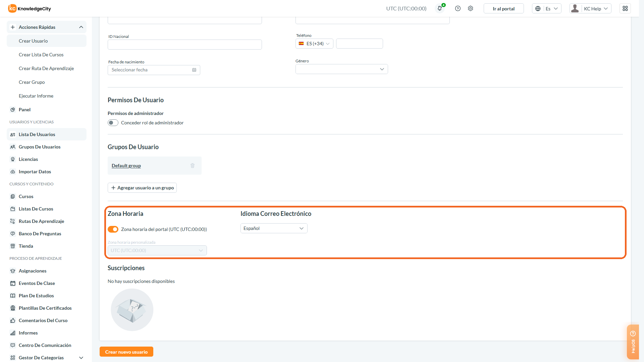644x362 pixels.
Task: Open the apps grid icon
Action: (625, 8)
